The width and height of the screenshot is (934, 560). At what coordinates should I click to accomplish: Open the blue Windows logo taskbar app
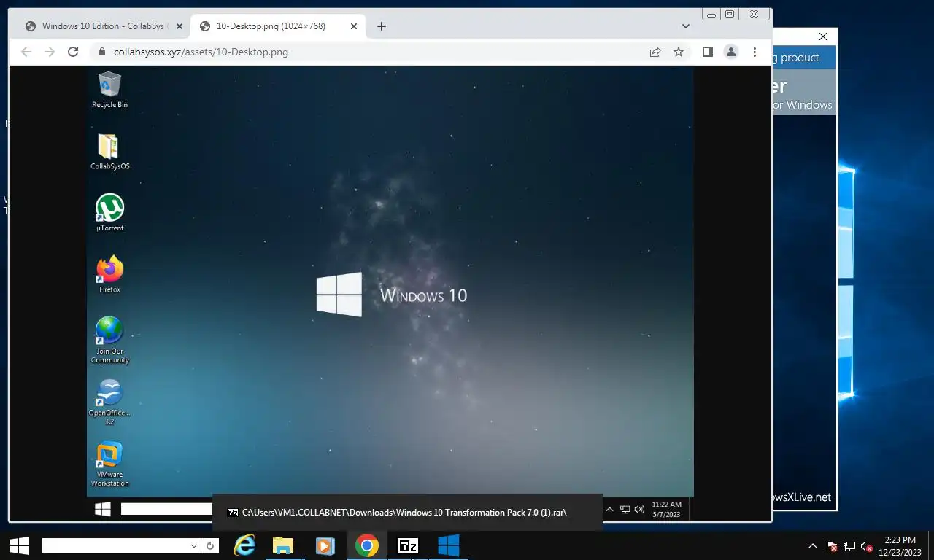tap(448, 545)
